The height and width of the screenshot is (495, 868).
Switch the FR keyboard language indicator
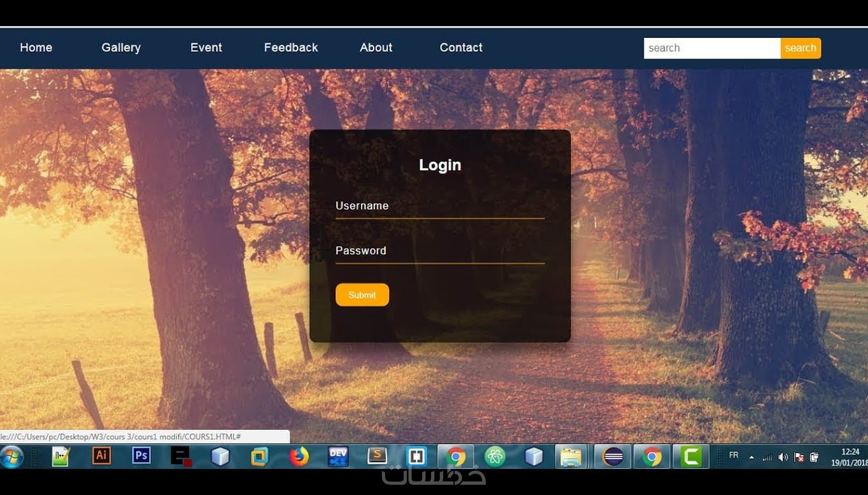coord(734,455)
